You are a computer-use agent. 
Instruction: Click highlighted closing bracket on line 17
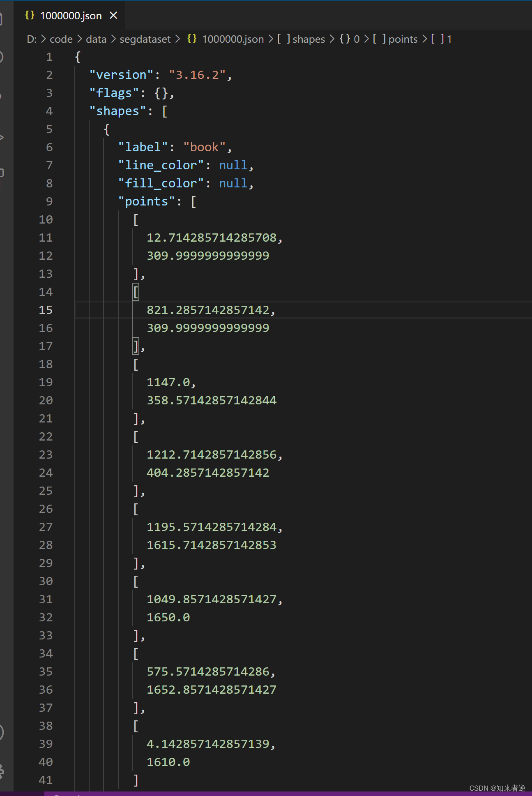click(136, 346)
